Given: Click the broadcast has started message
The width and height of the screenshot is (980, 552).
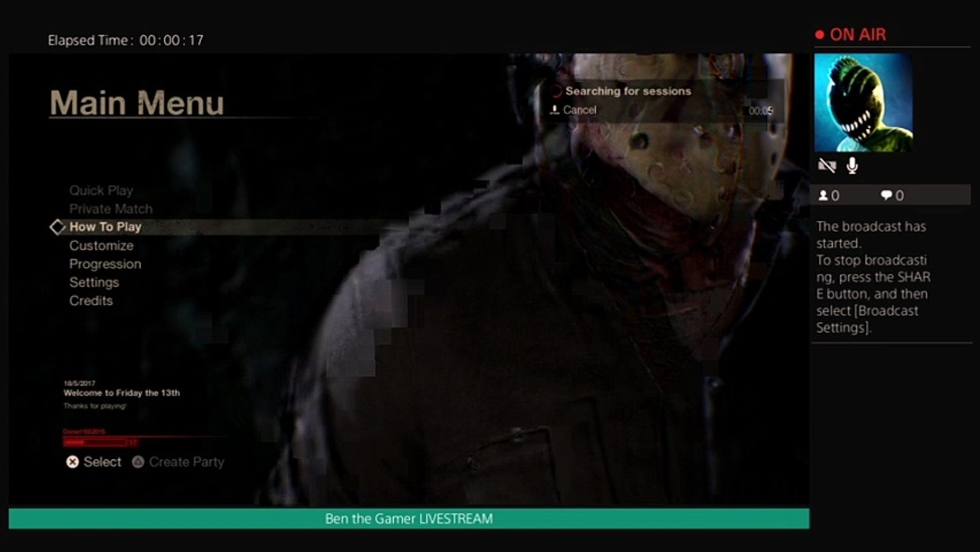Looking at the screenshot, I should click(873, 277).
